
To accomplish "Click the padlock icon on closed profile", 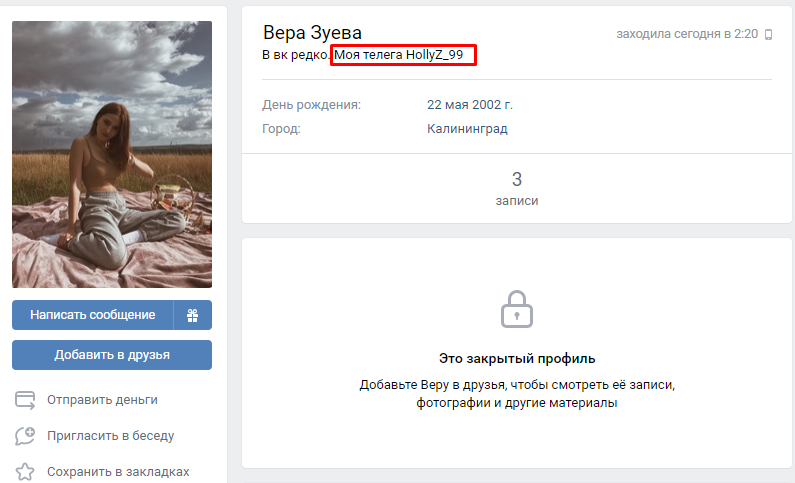I will [x=517, y=309].
